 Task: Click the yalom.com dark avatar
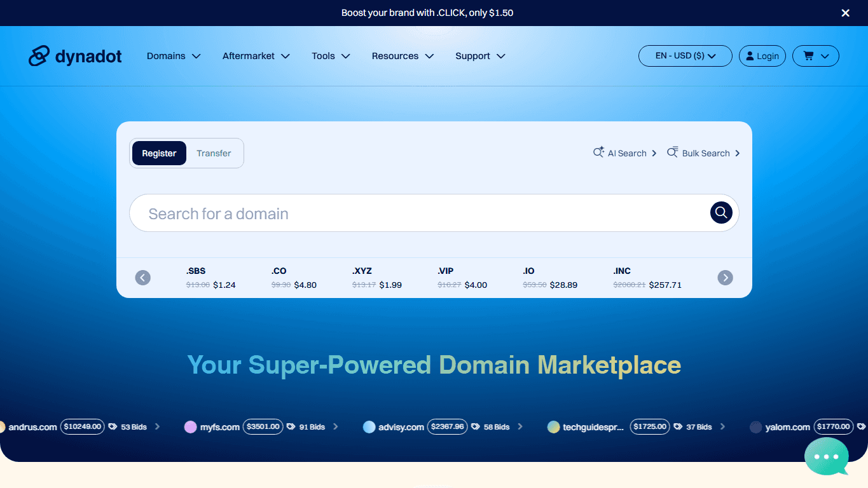(x=755, y=427)
